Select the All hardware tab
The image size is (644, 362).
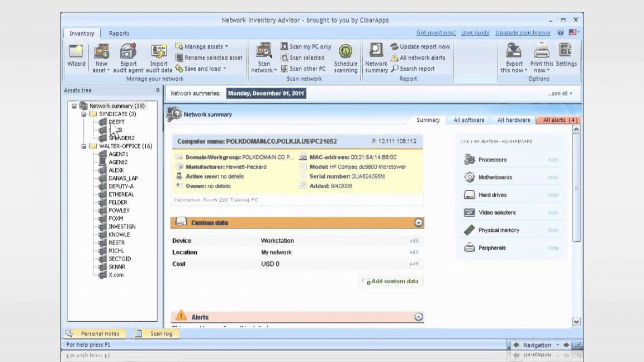[x=513, y=120]
